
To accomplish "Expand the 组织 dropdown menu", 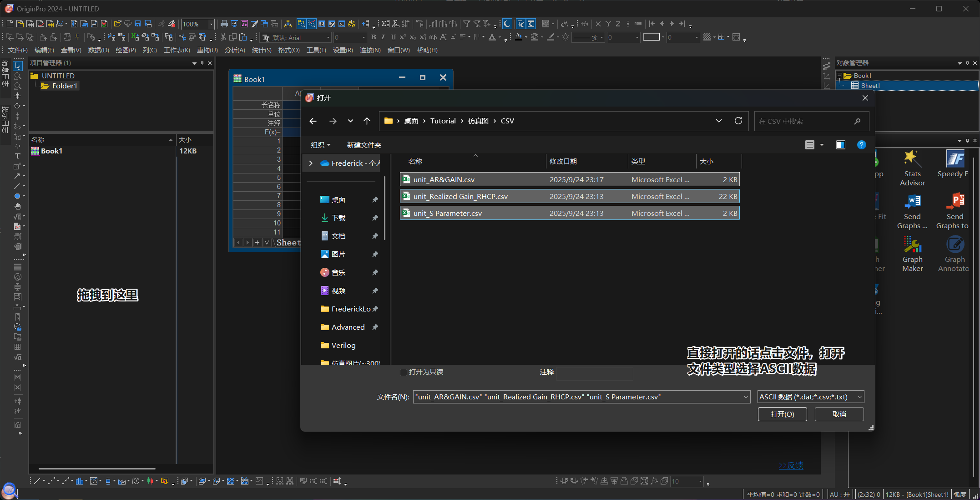I will [320, 145].
